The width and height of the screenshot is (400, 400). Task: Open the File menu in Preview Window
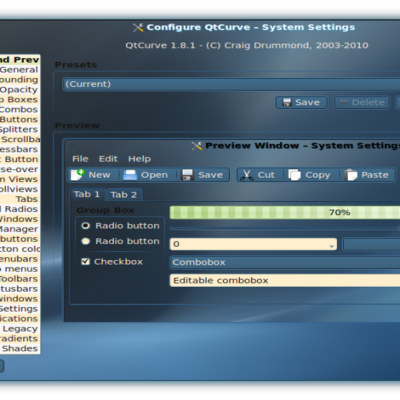80,159
